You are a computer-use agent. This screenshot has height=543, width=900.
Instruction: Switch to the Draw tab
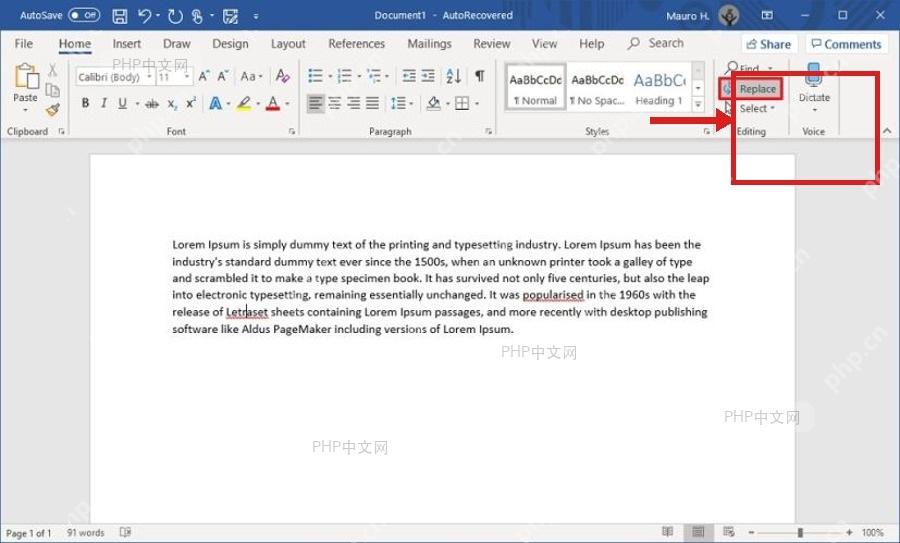(x=176, y=44)
